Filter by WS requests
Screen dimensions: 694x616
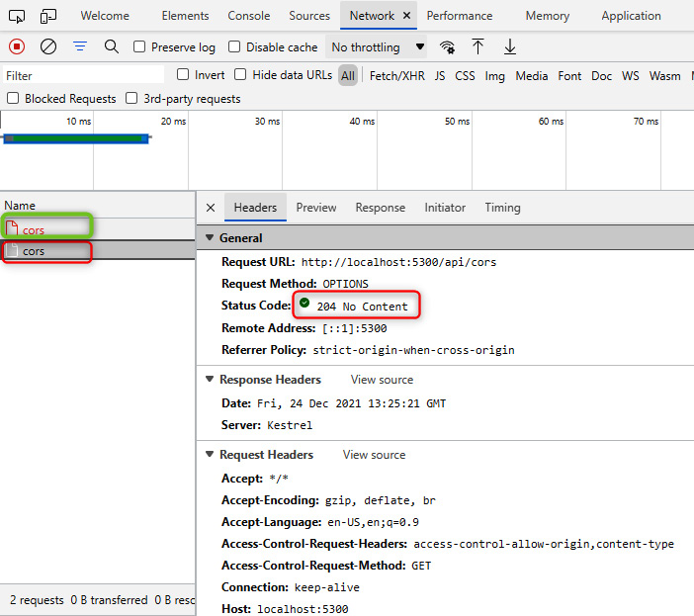click(631, 76)
